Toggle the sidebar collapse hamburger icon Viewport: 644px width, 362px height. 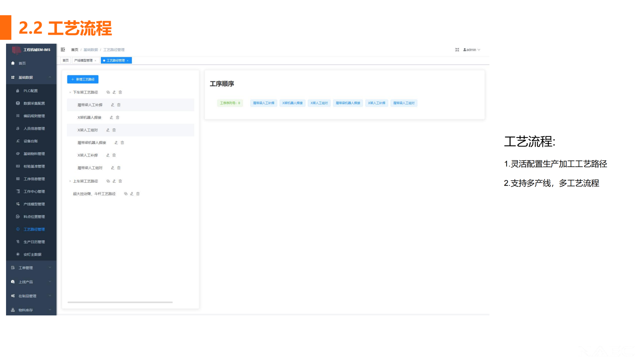click(63, 50)
